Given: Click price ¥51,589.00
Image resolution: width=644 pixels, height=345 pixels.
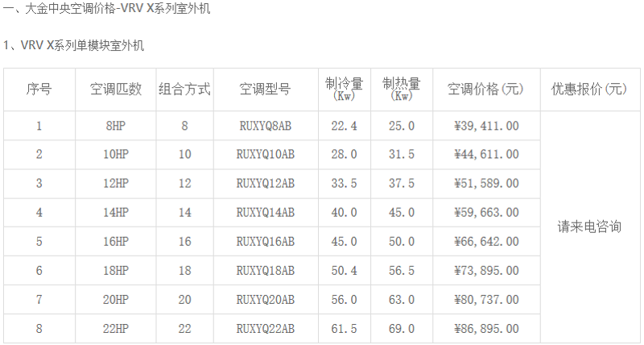Looking at the screenshot, I should point(486,184).
